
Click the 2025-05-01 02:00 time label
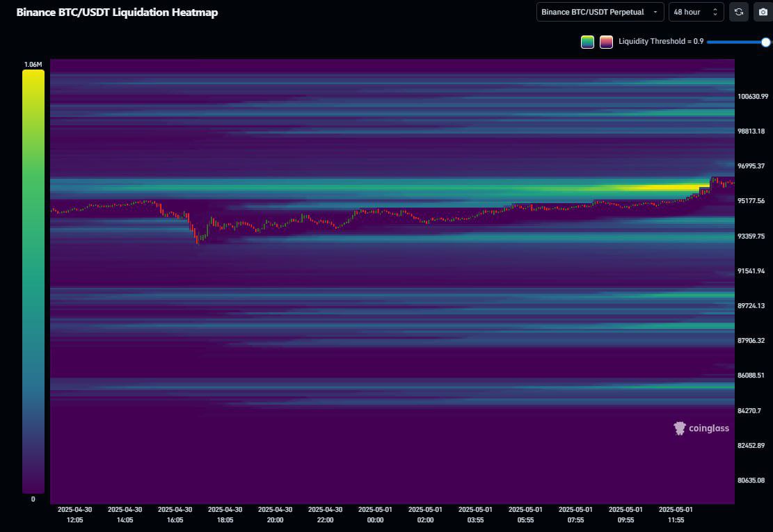(x=425, y=515)
